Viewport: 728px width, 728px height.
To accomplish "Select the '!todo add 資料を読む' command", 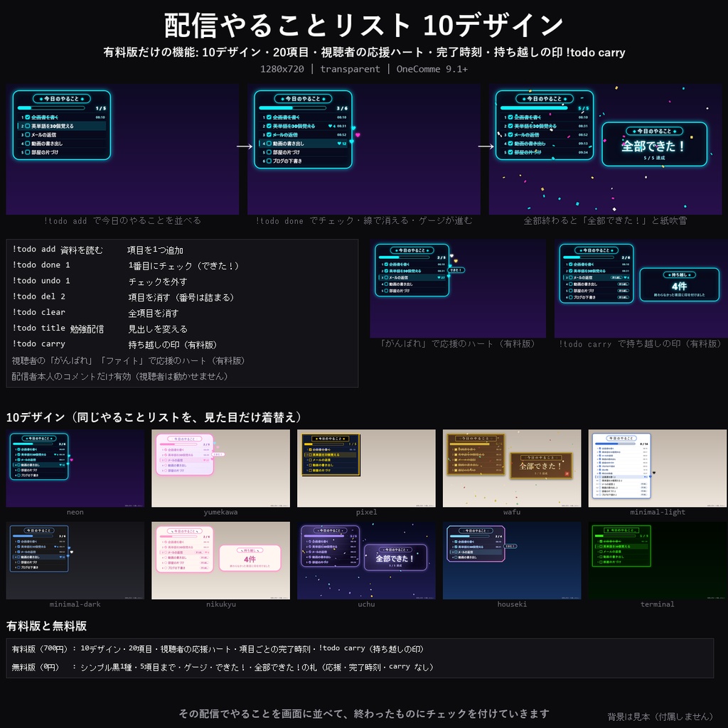I will (x=58, y=250).
